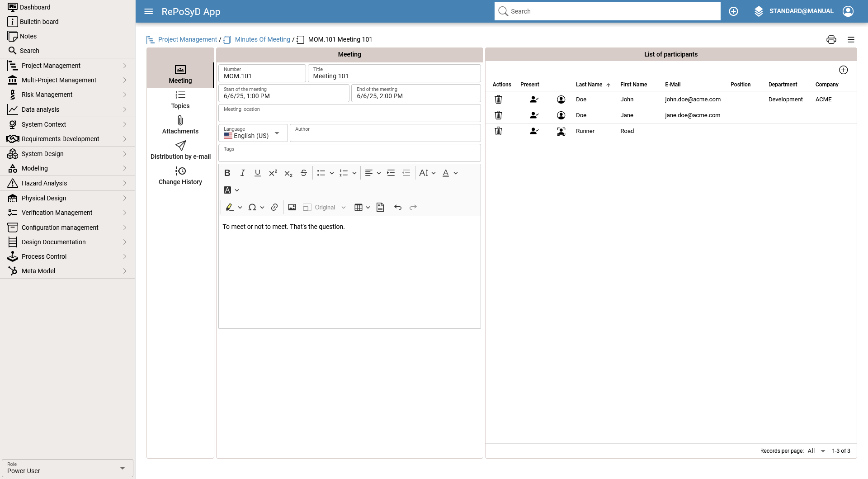Open special characters omega tool
Viewport: 868px width, 479px height.
pos(252,207)
